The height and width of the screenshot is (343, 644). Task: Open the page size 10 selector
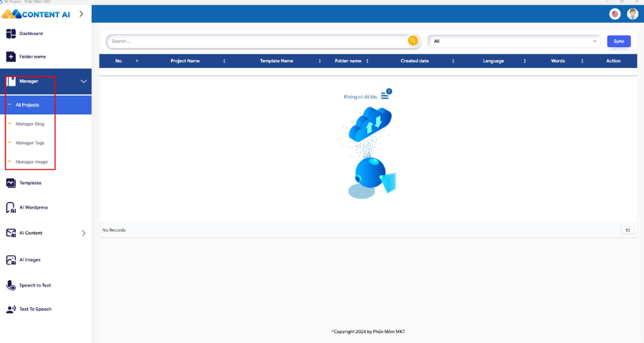[628, 230]
